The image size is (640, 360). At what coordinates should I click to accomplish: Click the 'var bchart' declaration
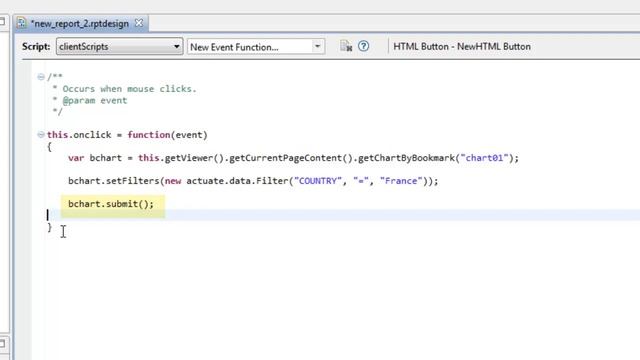[x=95, y=158]
